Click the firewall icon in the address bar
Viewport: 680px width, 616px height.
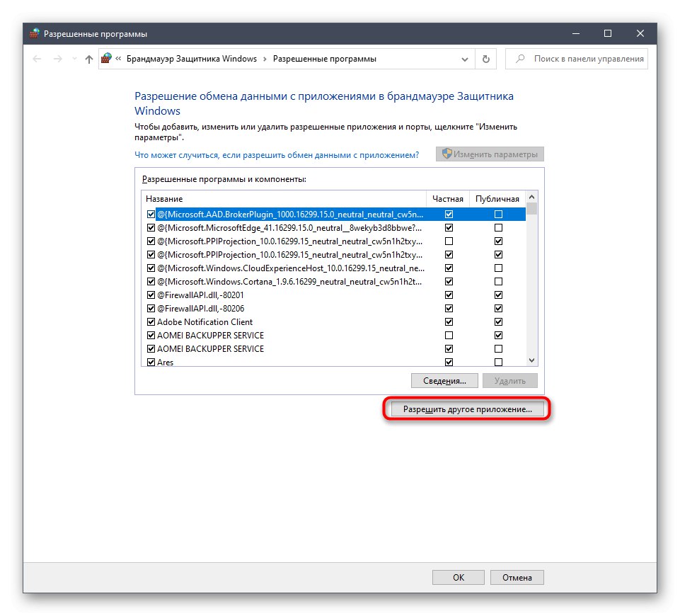click(x=106, y=59)
